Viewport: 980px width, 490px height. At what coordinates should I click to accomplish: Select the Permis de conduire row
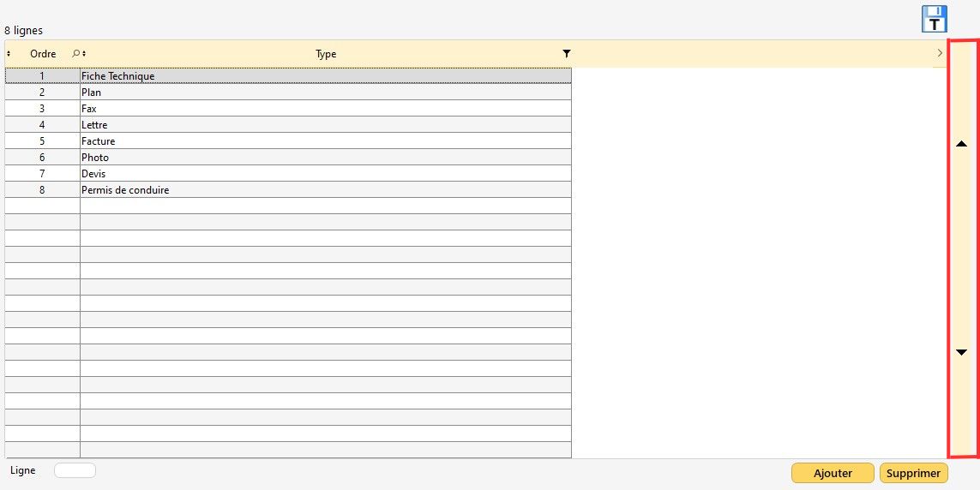pyautogui.click(x=125, y=190)
